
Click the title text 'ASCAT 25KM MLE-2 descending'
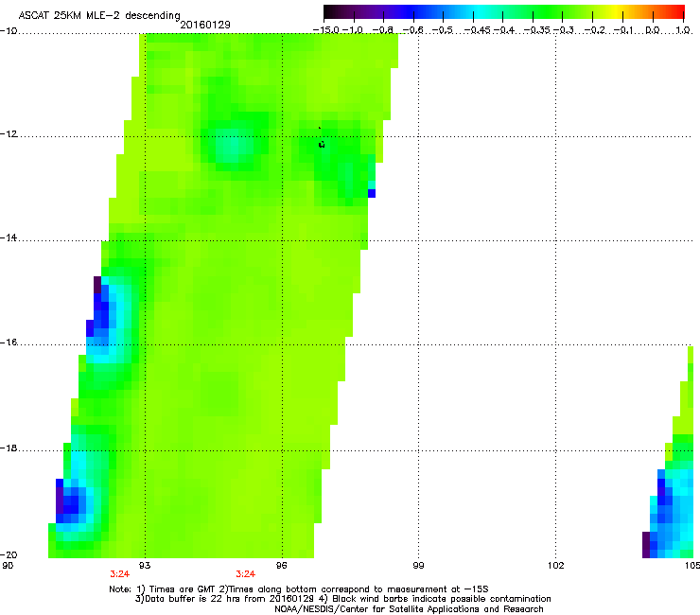pos(99,16)
